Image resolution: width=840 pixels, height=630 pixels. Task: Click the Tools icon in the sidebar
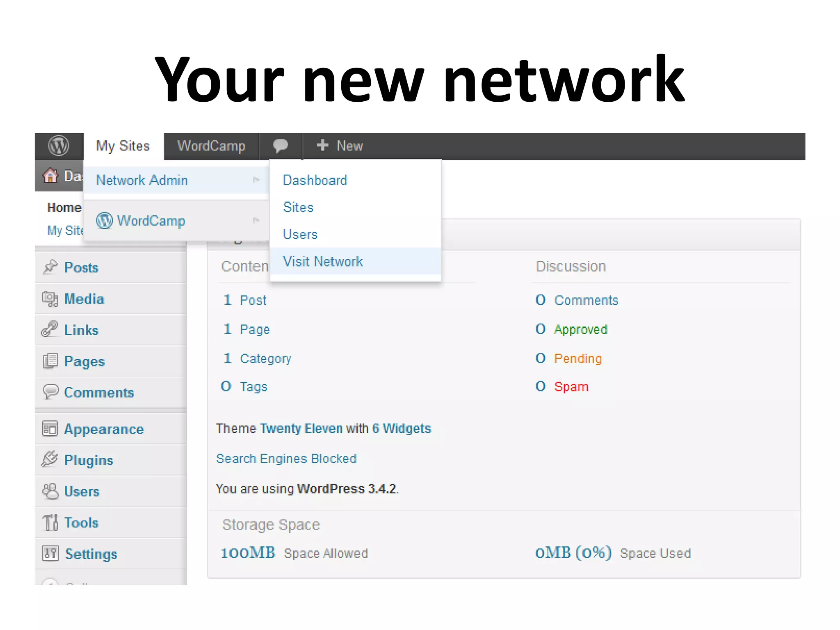(50, 522)
